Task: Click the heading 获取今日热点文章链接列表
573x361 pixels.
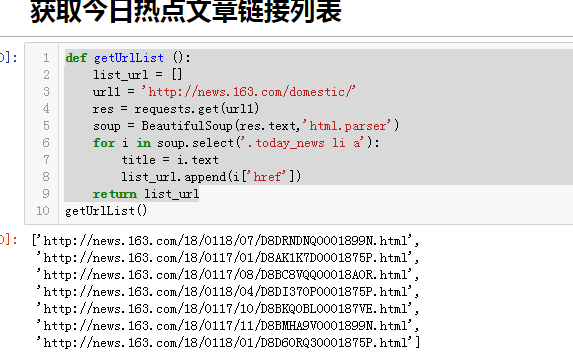Action: (x=186, y=12)
